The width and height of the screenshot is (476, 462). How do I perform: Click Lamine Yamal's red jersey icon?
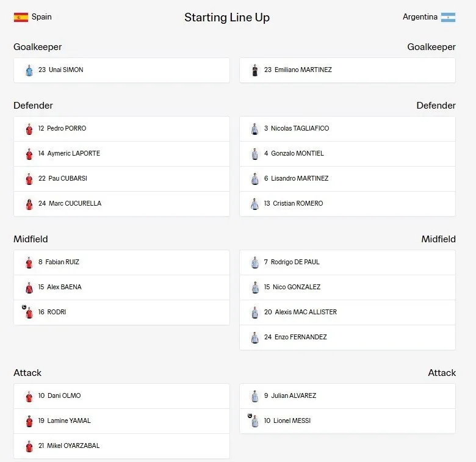(29, 421)
